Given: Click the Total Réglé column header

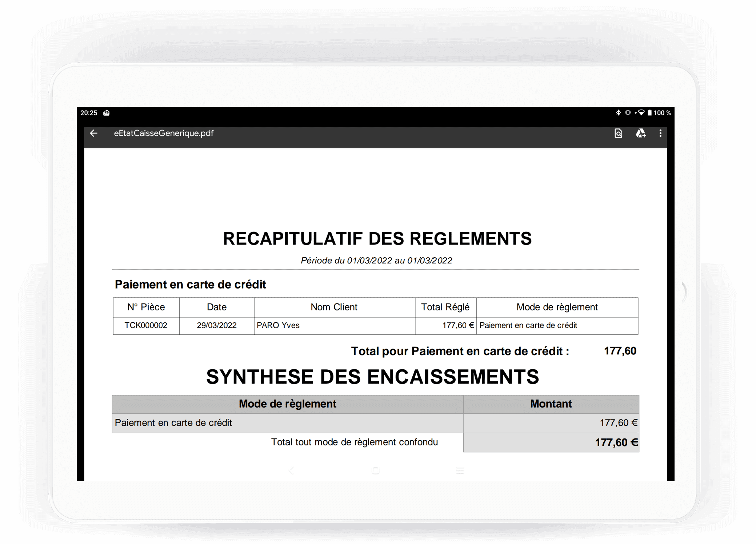Looking at the screenshot, I should (445, 307).
